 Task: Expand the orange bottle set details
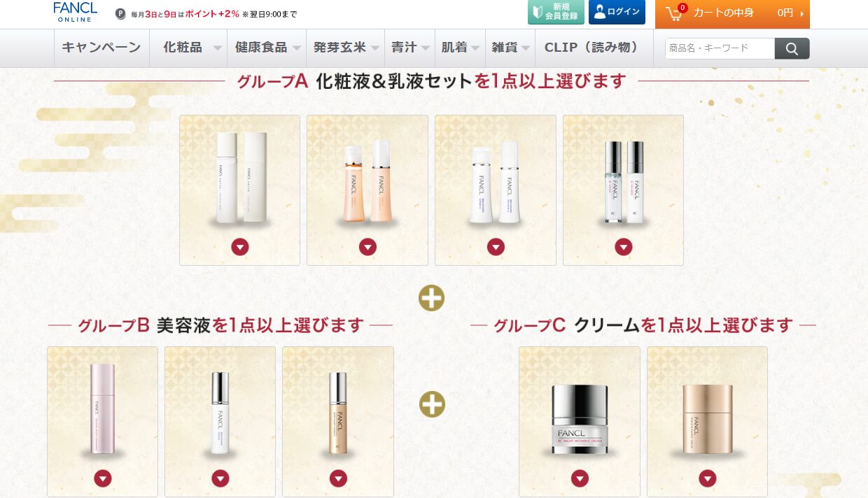tap(367, 247)
